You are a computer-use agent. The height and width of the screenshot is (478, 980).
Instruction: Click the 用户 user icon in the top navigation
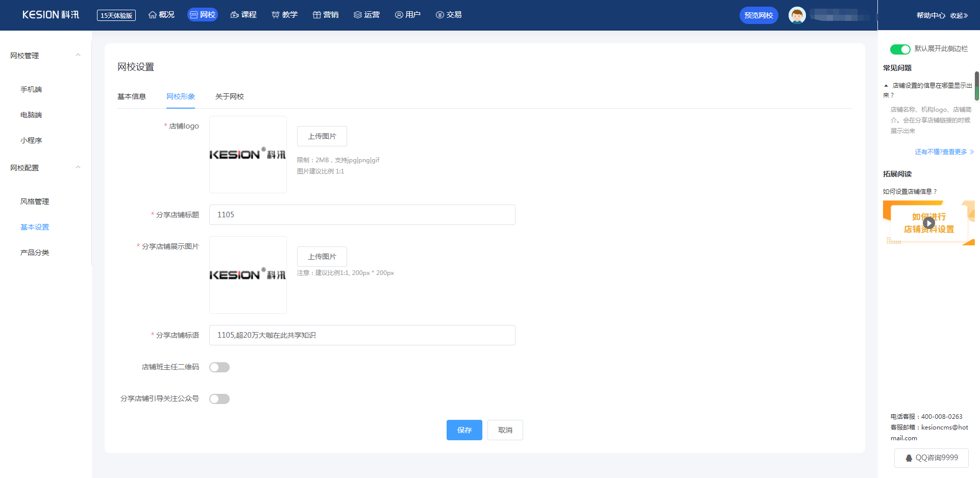pos(399,15)
